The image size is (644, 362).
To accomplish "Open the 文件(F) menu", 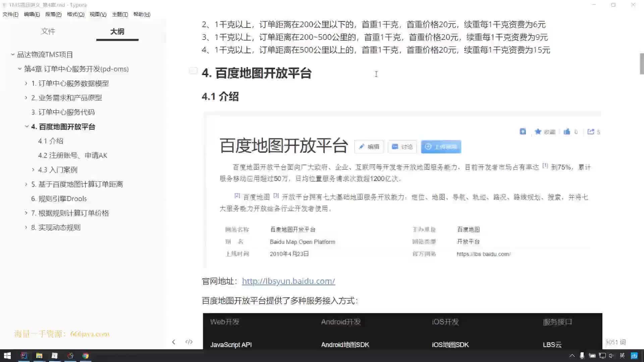I will (10, 14).
